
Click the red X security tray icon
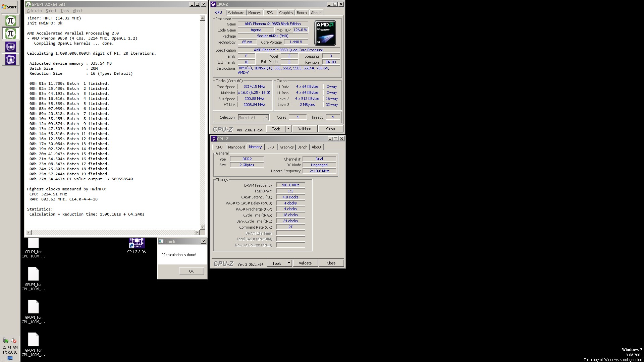pyautogui.click(x=14, y=341)
